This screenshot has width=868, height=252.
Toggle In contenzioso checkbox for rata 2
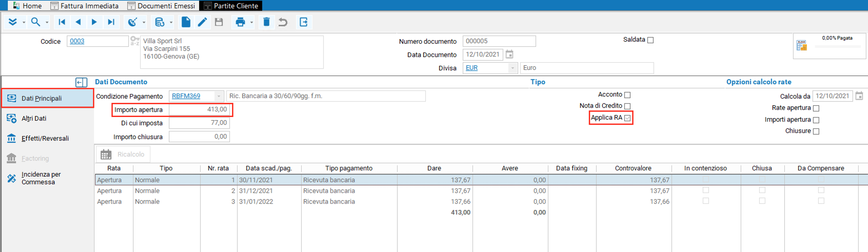point(706,190)
